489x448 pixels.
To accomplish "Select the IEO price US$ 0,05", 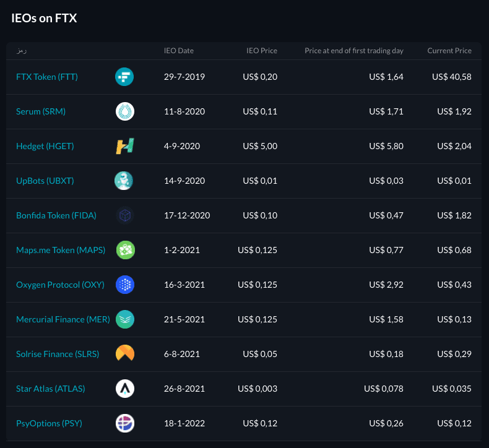I will coord(260,354).
